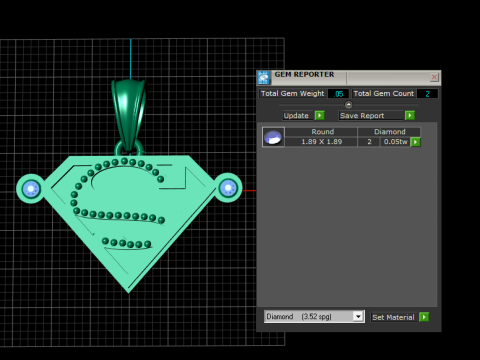480x360 pixels.
Task: Close the Gem Reporter panel
Action: tap(434, 77)
